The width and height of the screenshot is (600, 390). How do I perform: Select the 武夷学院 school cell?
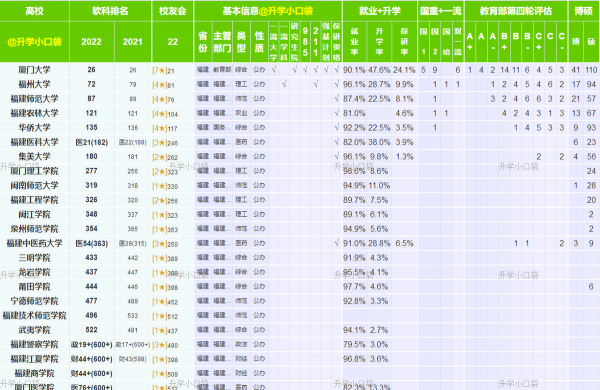[34, 330]
